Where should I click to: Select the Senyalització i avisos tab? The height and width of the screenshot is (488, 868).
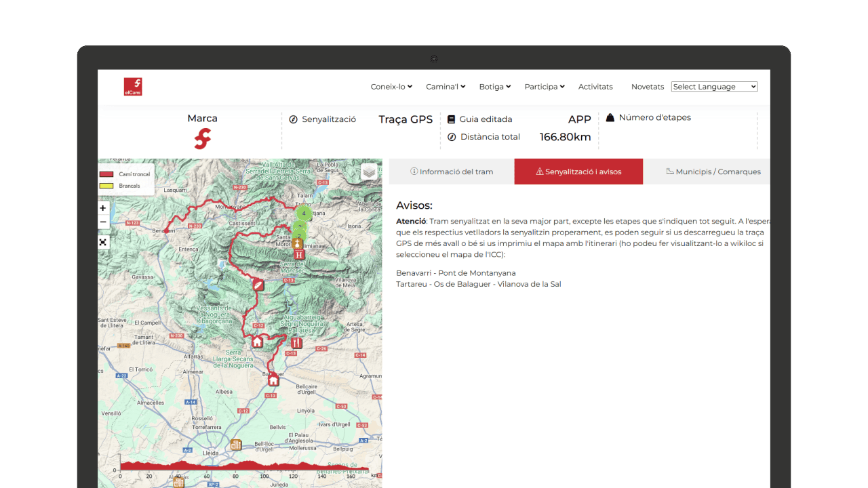(578, 171)
